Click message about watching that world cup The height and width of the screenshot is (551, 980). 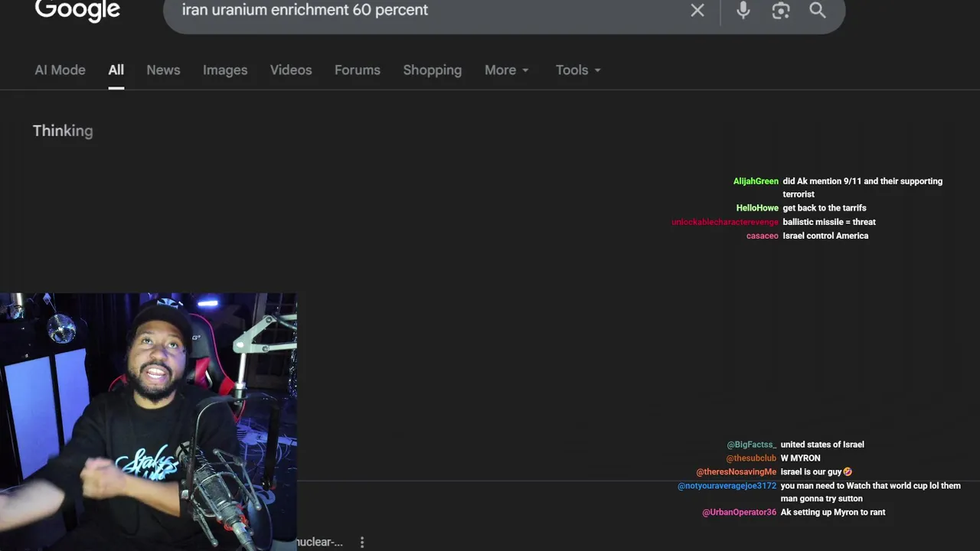click(871, 492)
